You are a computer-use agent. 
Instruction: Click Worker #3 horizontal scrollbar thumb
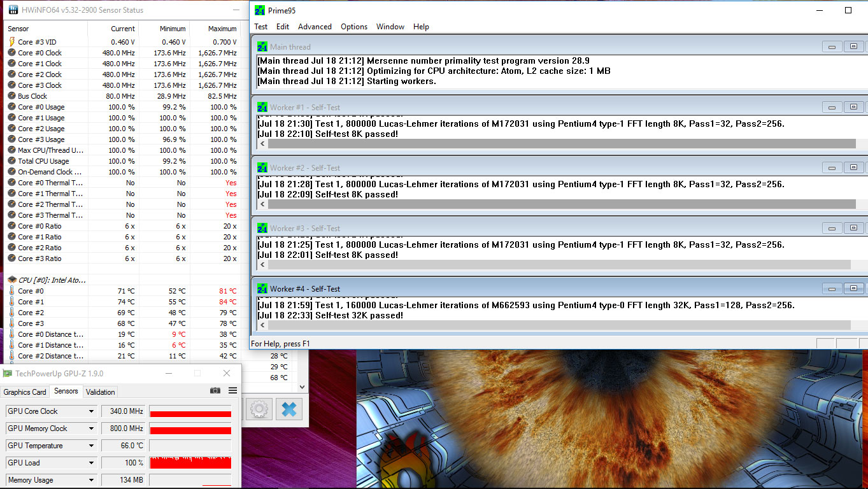point(559,265)
